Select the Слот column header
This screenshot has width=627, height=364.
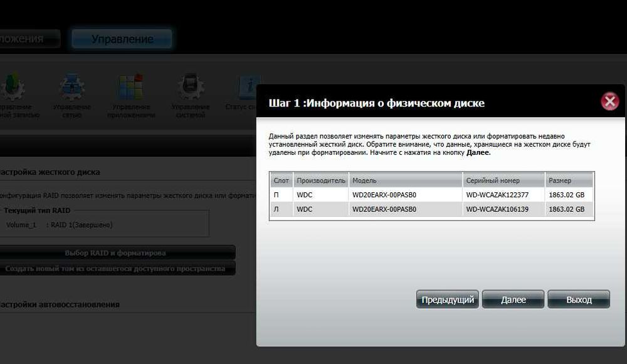pyautogui.click(x=281, y=180)
